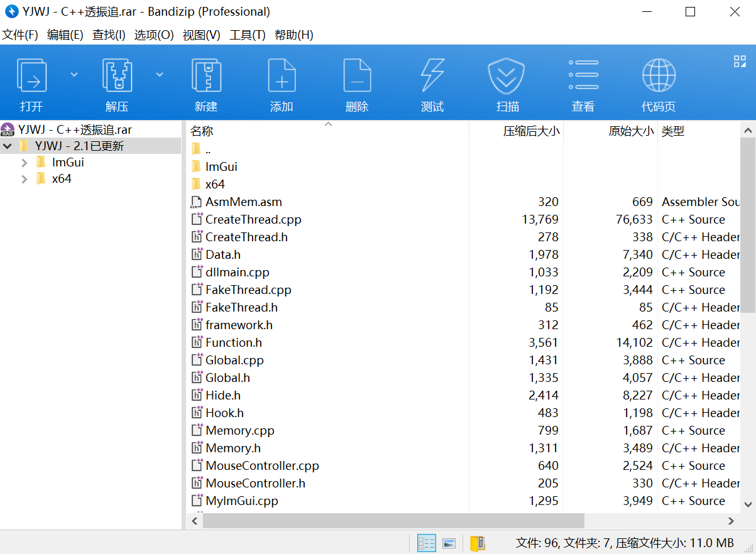Click the file list vertical scrollbar thumb

click(x=748, y=225)
